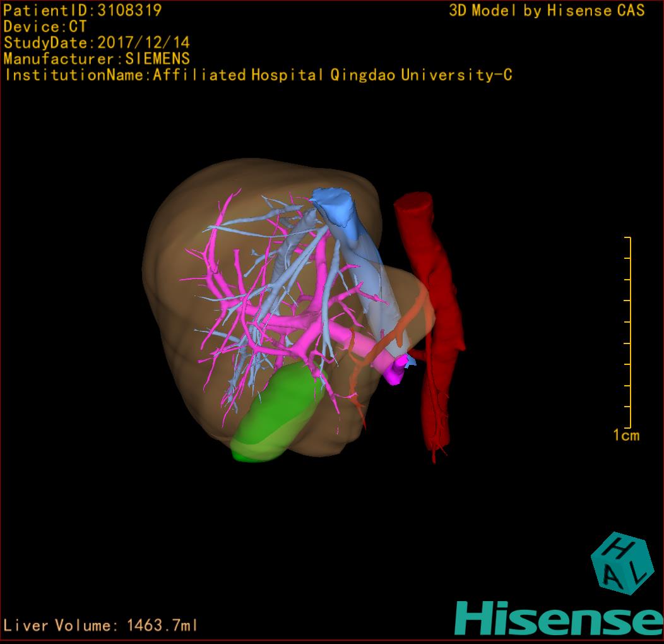Image resolution: width=664 pixels, height=644 pixels.
Task: Click the 1cm scale bar label
Action: (625, 435)
